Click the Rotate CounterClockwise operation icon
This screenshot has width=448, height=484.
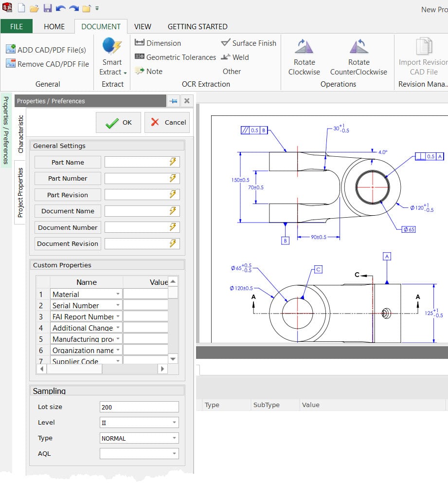point(358,48)
